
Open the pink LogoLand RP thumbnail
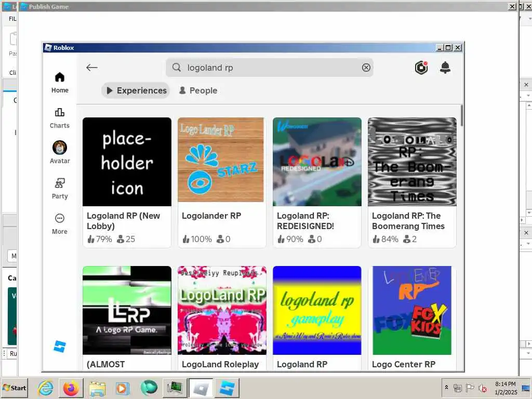pyautogui.click(x=222, y=311)
